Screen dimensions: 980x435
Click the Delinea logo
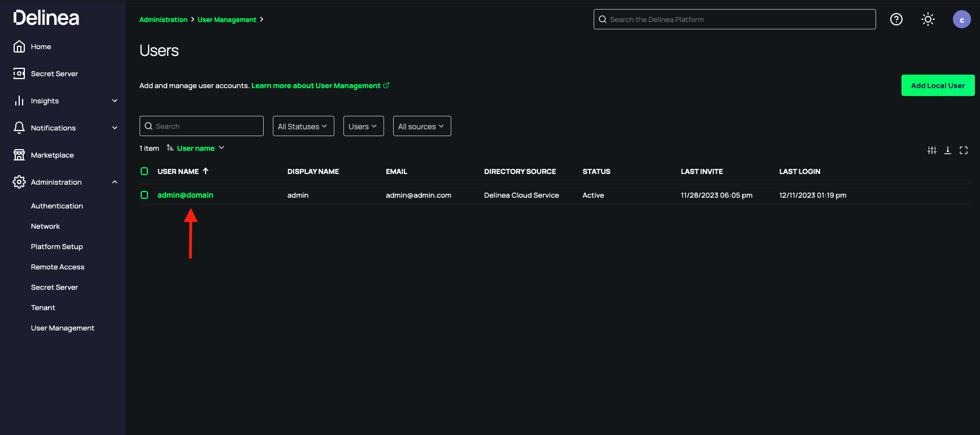click(x=46, y=18)
